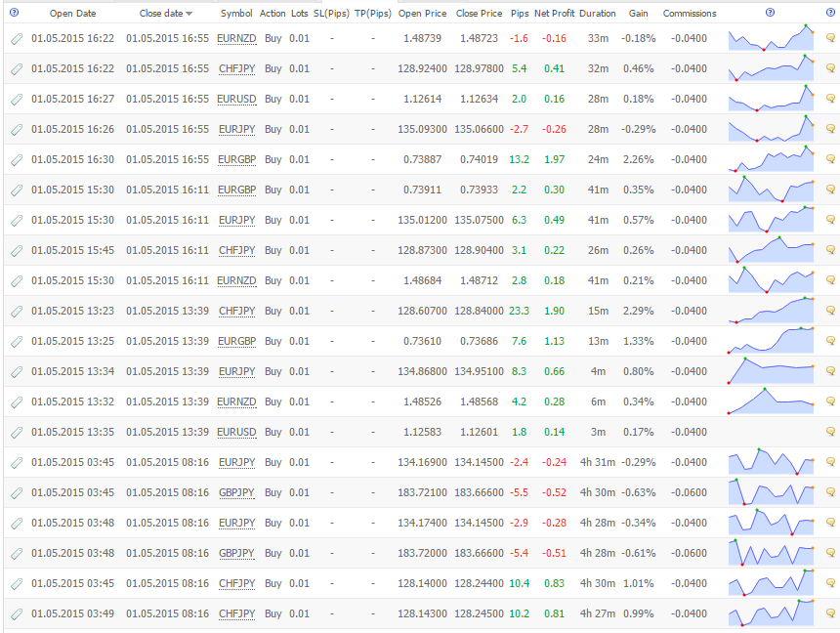This screenshot has height=633, width=840.
Task: Open comments for GBPJPY trade opened 03:48
Action: point(831,552)
